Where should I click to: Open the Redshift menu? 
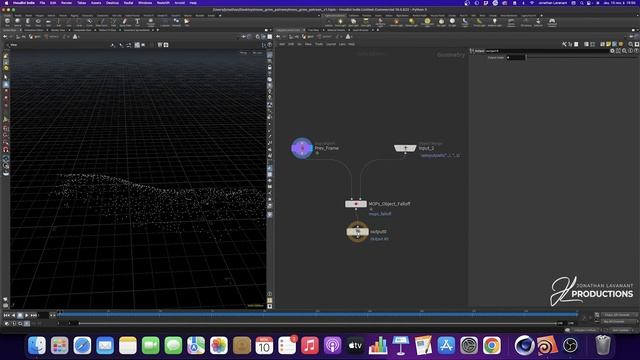[163, 3]
